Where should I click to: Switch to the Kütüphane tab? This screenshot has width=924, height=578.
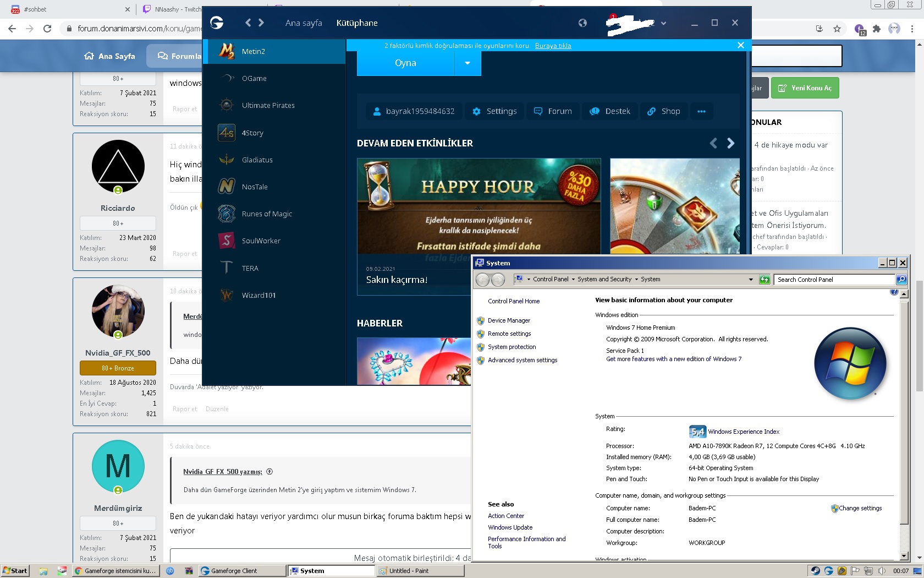357,23
